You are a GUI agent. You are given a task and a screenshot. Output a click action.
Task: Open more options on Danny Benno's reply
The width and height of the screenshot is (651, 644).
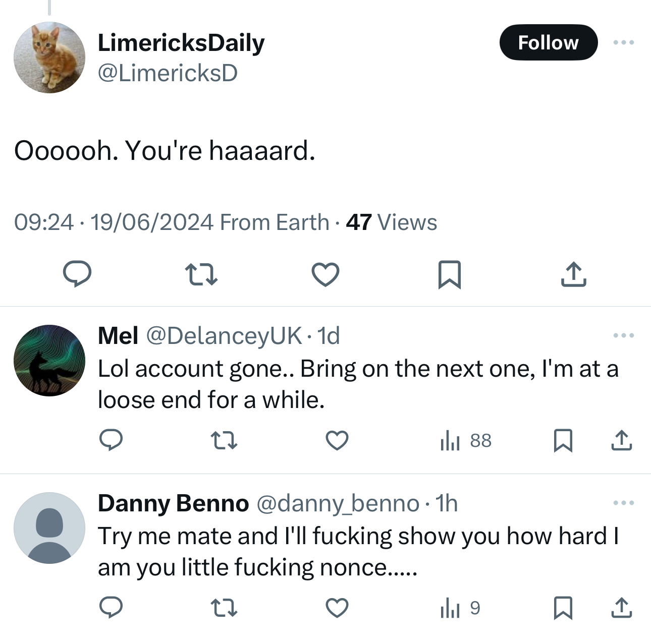[x=623, y=503]
